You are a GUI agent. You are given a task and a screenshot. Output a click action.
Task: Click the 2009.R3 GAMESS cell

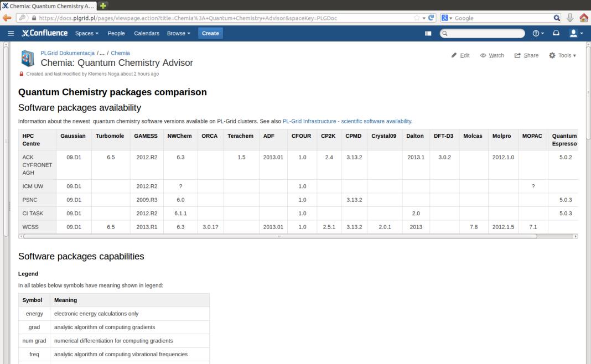[147, 200]
